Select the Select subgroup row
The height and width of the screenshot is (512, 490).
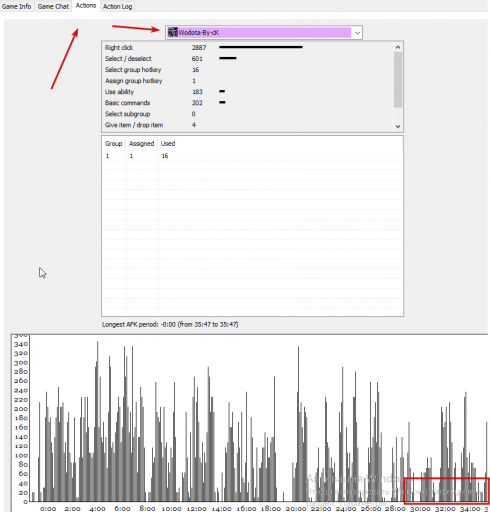(x=247, y=114)
